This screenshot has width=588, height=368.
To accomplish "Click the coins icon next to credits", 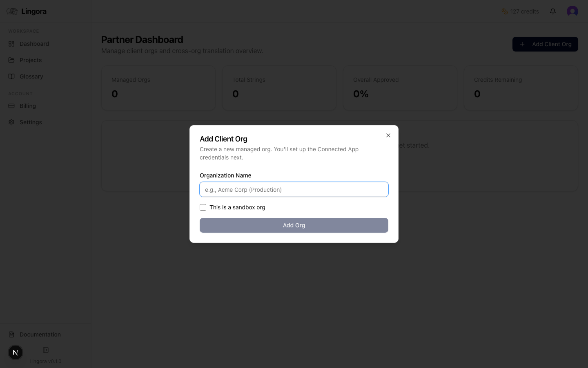I will [504, 11].
